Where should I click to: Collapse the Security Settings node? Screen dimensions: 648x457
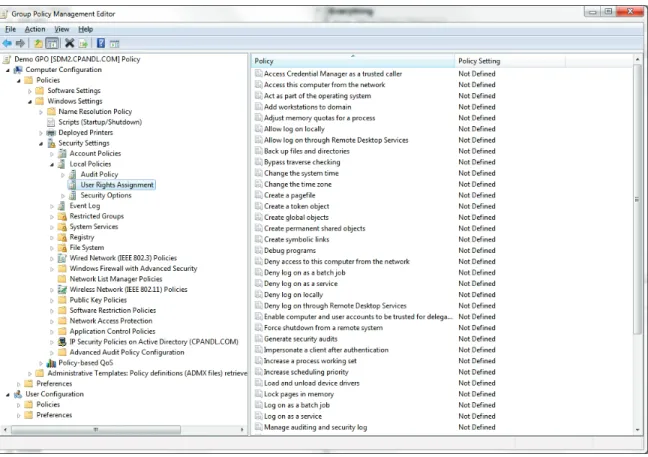[x=41, y=144]
